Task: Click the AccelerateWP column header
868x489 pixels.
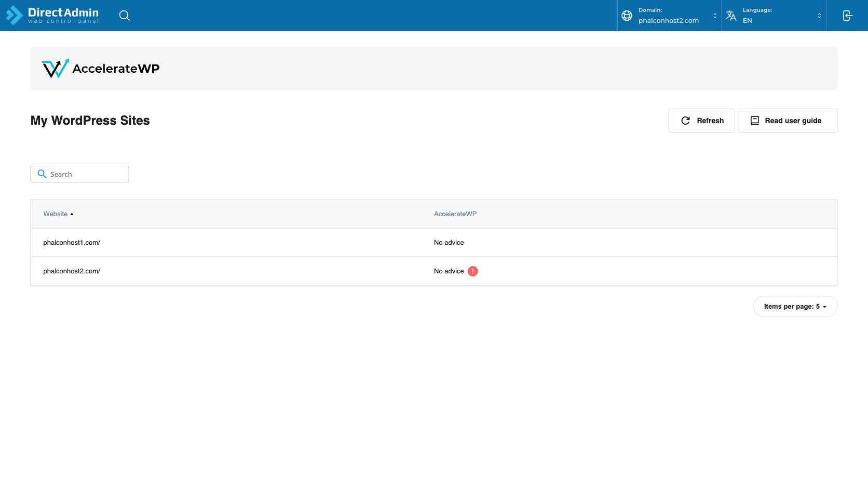Action: coord(455,214)
